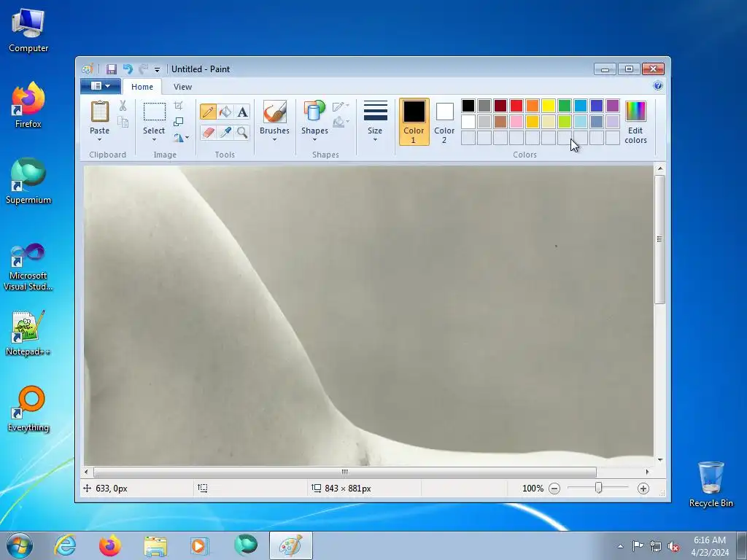Click the Crop icon in Image group
Image resolution: width=747 pixels, height=560 pixels.
click(x=178, y=105)
